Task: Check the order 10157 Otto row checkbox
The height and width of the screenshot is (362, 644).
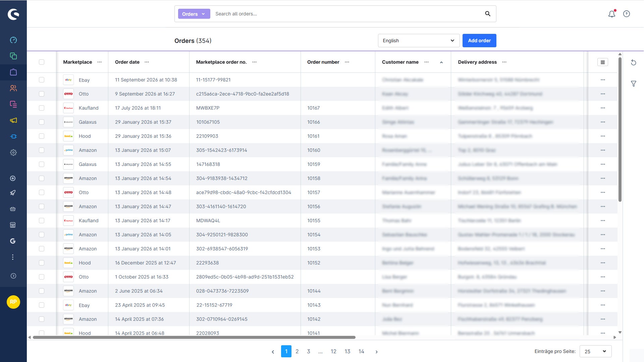Action: coord(42,192)
